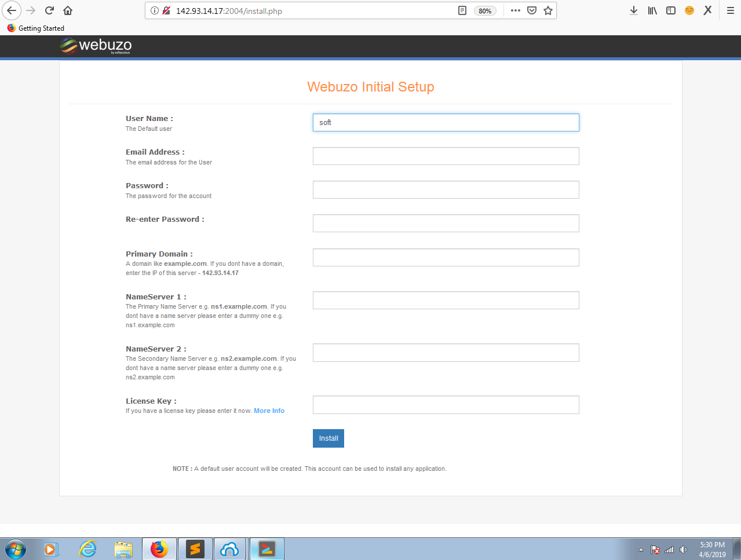Screen dimensions: 741x560
Task: Click the NameServer 1 input field
Action: pyautogui.click(x=446, y=300)
